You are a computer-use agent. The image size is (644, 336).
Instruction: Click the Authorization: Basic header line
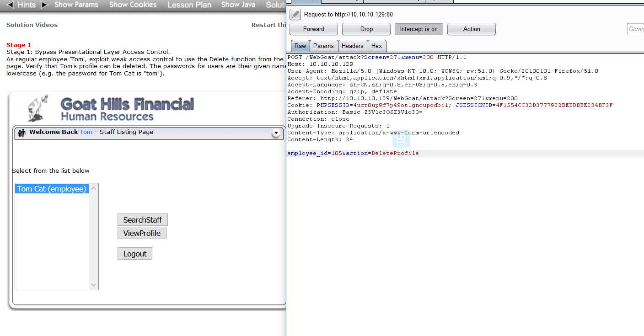355,112
